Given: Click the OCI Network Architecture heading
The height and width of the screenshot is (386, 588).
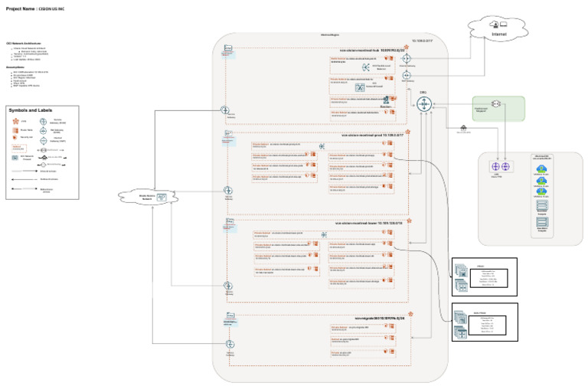Looking at the screenshot, I should pyautogui.click(x=24, y=44).
